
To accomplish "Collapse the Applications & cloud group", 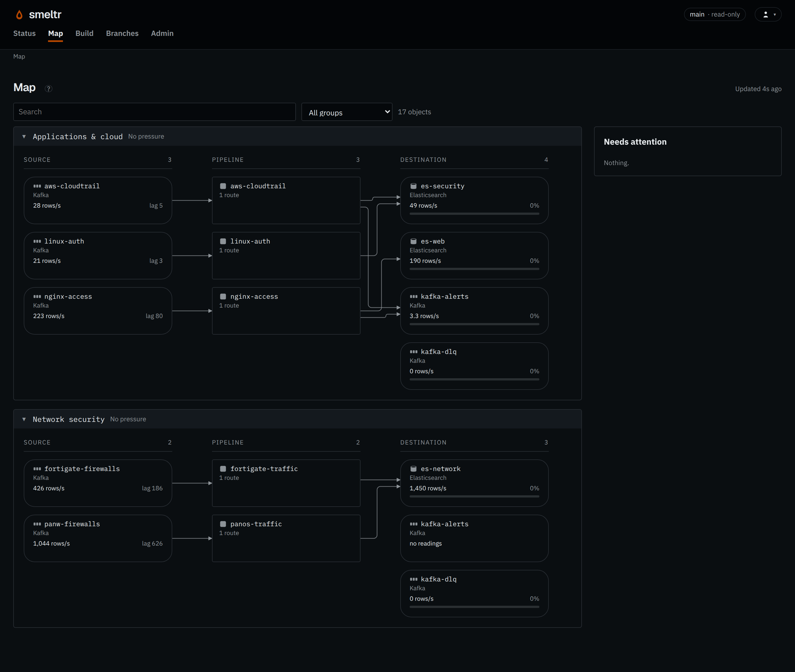I will [24, 136].
